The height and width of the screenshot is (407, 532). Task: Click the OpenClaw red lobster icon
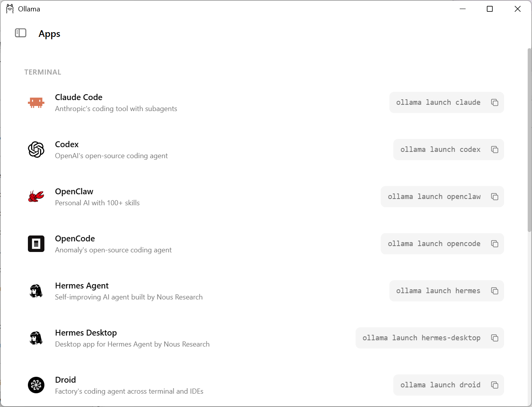click(36, 197)
